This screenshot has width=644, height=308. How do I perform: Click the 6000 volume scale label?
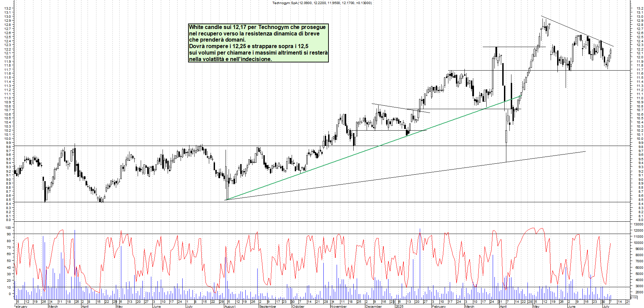tap(639, 268)
